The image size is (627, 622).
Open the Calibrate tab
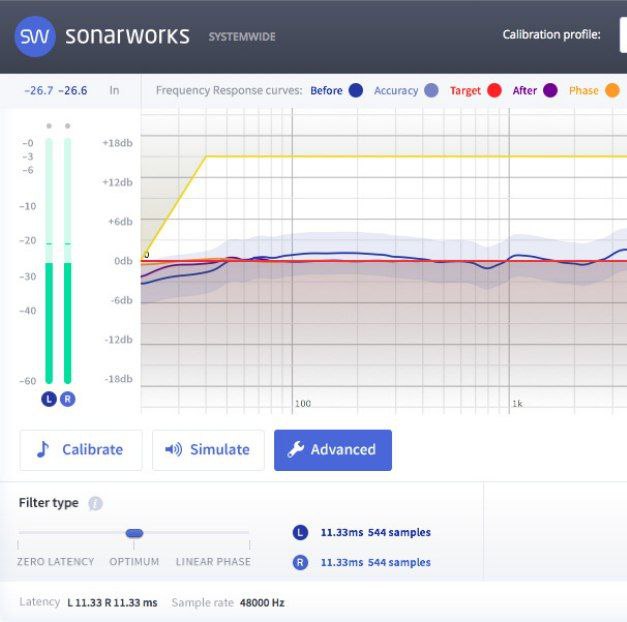[x=81, y=450]
